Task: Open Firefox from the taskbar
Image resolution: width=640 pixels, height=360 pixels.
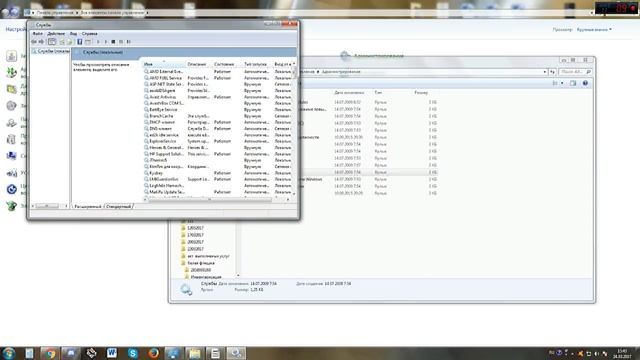Action: click(153, 353)
